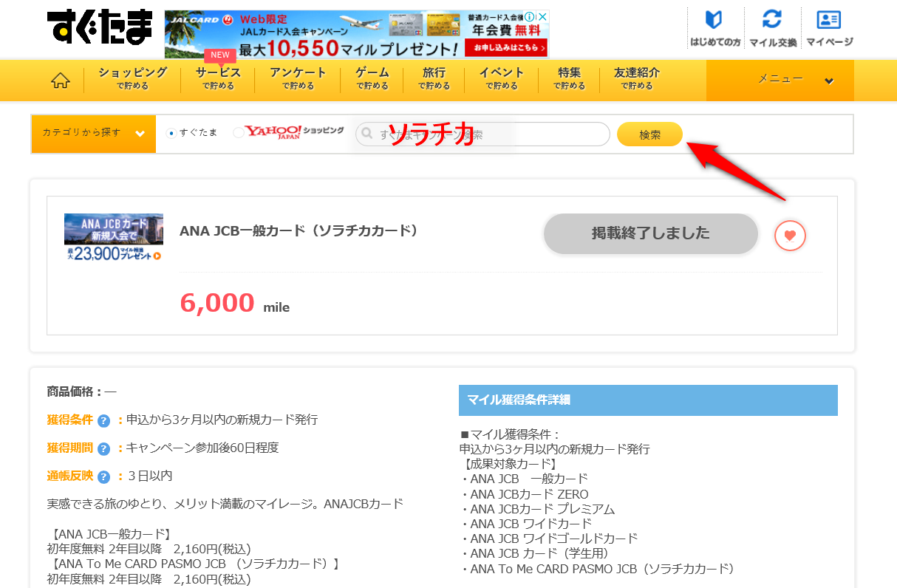Open イベントで貯める menu
The image size is (897, 588).
[x=501, y=79]
